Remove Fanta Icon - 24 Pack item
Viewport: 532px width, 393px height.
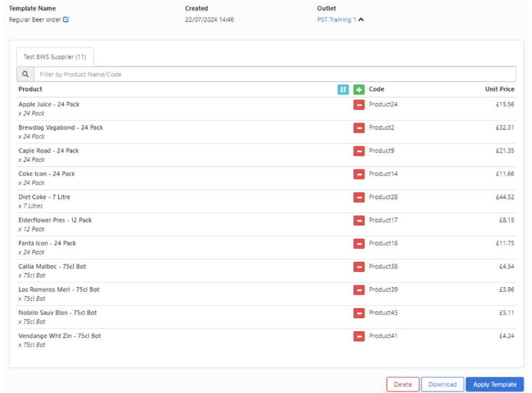click(359, 244)
